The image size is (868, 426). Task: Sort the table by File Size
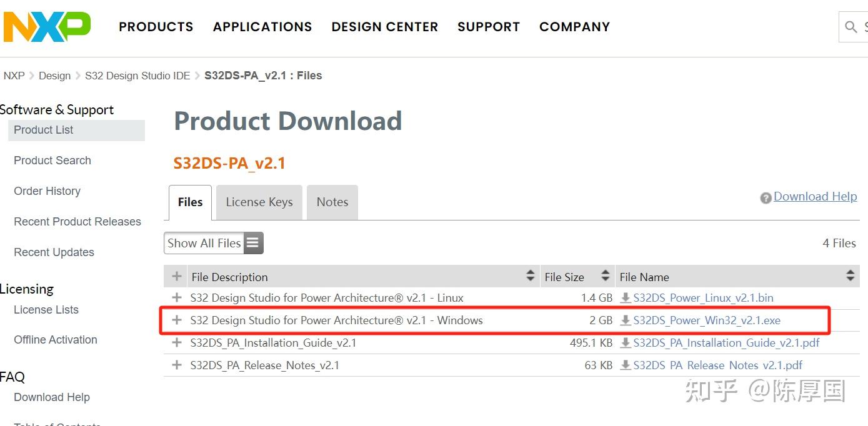click(x=605, y=275)
